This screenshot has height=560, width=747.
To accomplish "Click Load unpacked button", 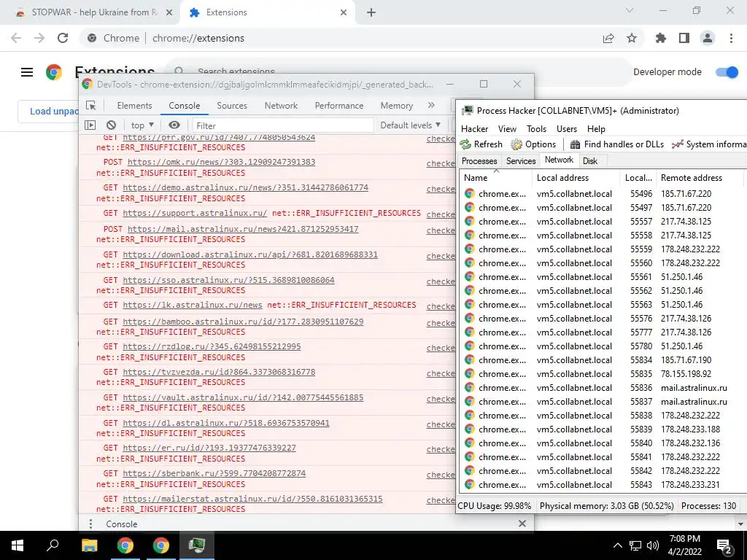I will coord(49,112).
